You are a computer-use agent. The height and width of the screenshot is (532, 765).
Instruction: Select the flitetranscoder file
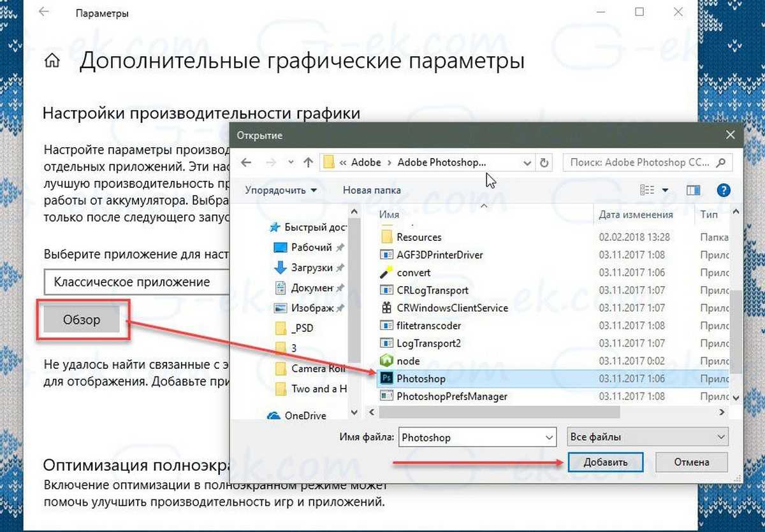point(428,326)
